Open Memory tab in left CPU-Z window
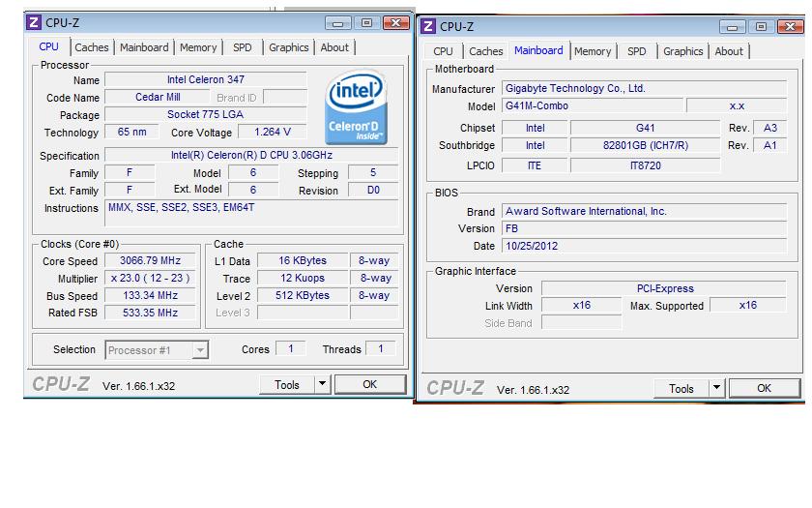The height and width of the screenshot is (508, 812). tap(198, 47)
